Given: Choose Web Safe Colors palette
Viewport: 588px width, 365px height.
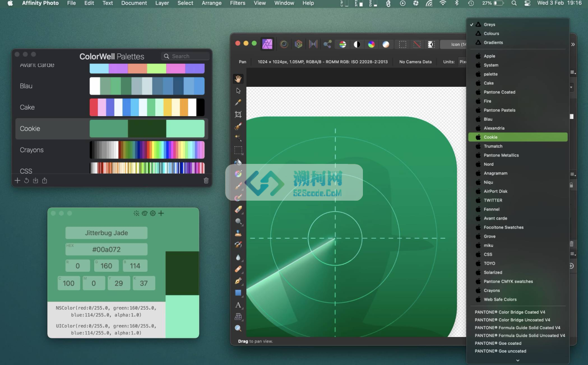Looking at the screenshot, I should tap(518, 299).
